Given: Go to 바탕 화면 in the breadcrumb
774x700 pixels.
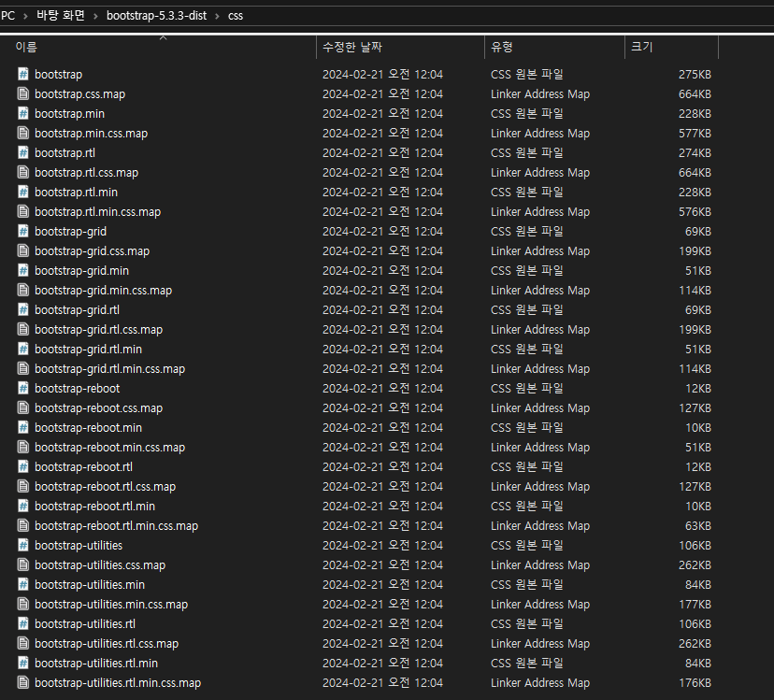Looking at the screenshot, I should coord(61,16).
